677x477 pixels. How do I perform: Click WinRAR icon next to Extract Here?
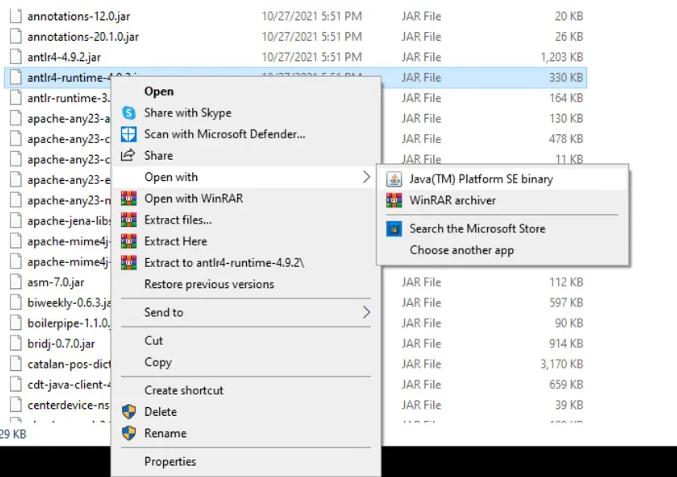coord(129,241)
